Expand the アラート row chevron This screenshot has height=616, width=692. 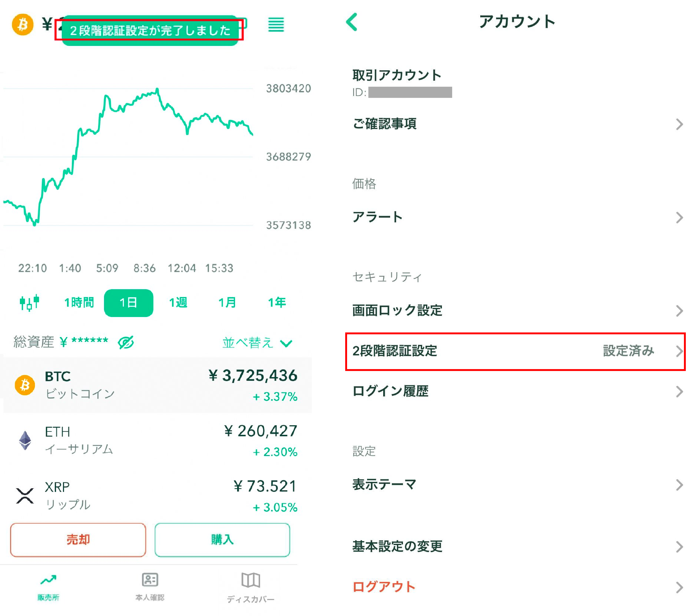tap(679, 217)
